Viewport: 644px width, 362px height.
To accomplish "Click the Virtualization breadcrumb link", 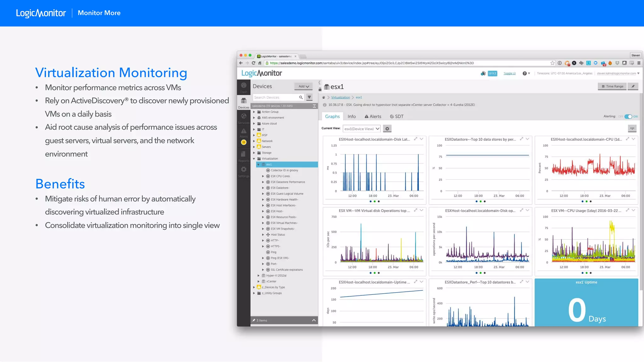I will click(340, 97).
